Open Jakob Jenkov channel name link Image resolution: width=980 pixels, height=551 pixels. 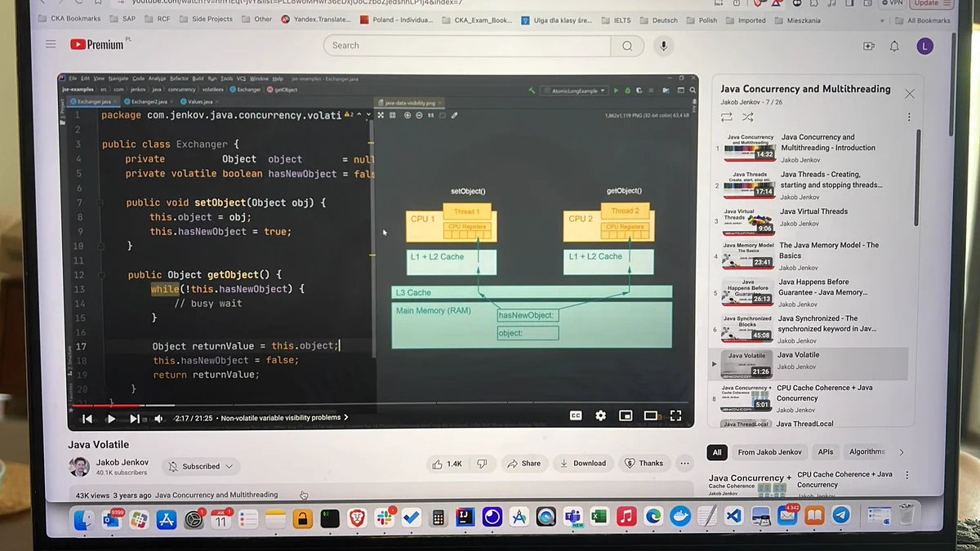pos(124,462)
